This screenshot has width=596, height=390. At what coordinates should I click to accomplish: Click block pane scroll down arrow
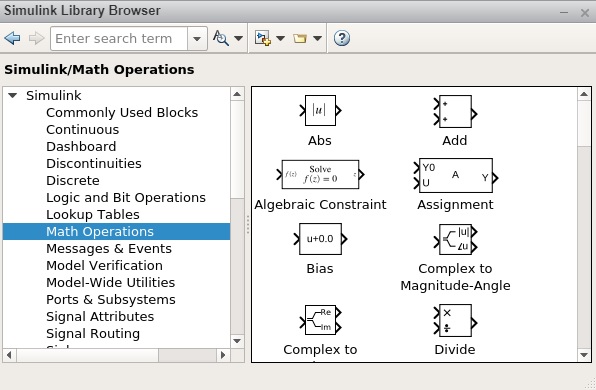click(x=584, y=355)
